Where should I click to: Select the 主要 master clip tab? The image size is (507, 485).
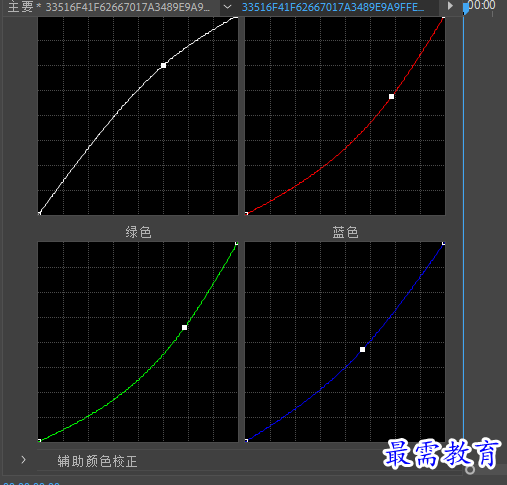pos(109,7)
